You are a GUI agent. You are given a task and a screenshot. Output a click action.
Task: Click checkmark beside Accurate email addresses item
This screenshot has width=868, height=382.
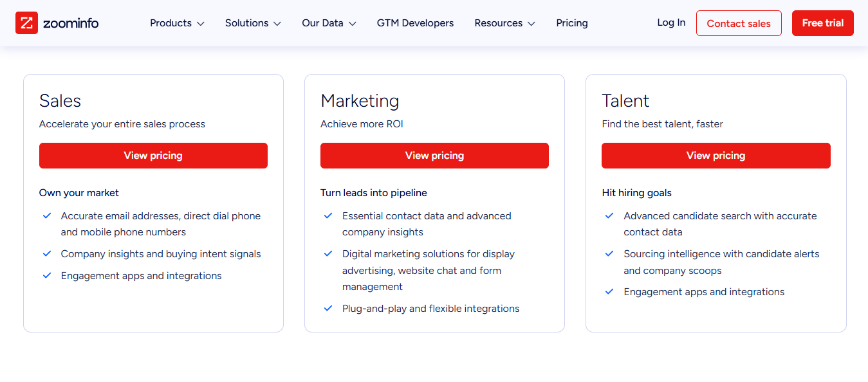47,216
